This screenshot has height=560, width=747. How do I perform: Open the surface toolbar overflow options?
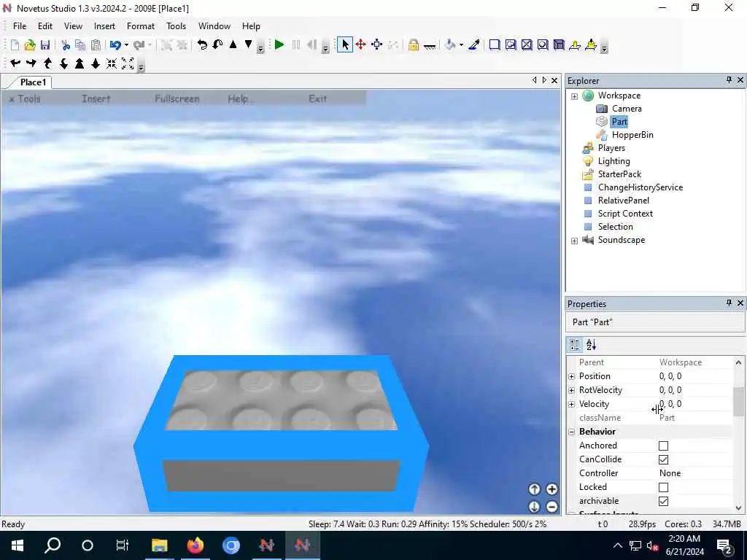pos(604,48)
